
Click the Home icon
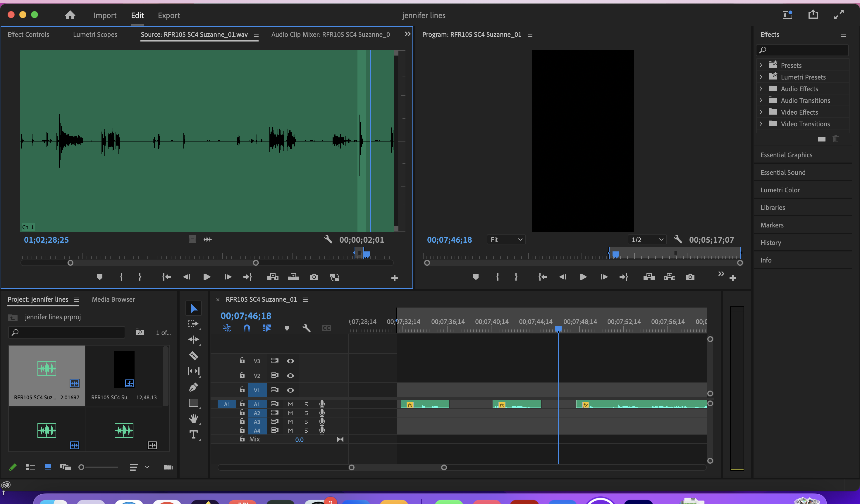pyautogui.click(x=70, y=15)
